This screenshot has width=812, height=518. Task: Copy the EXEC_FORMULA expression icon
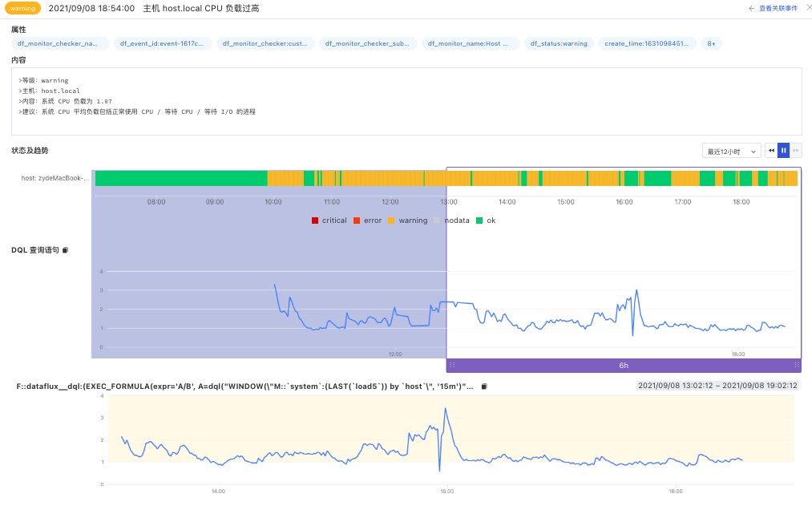(484, 386)
